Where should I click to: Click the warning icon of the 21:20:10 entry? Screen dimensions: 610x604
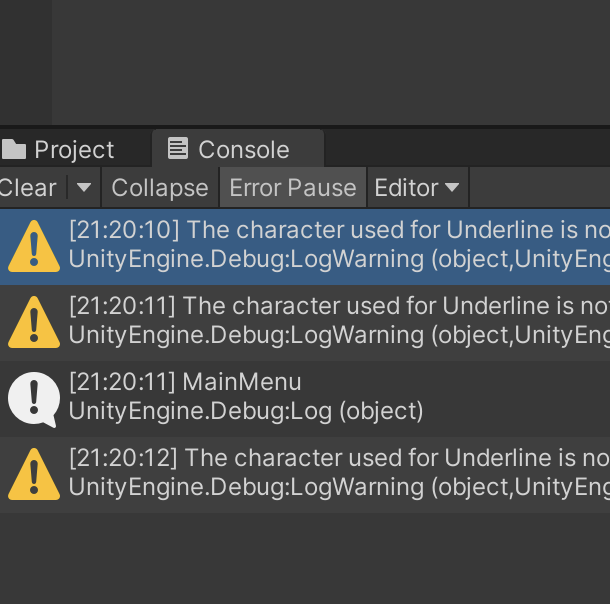click(x=34, y=246)
